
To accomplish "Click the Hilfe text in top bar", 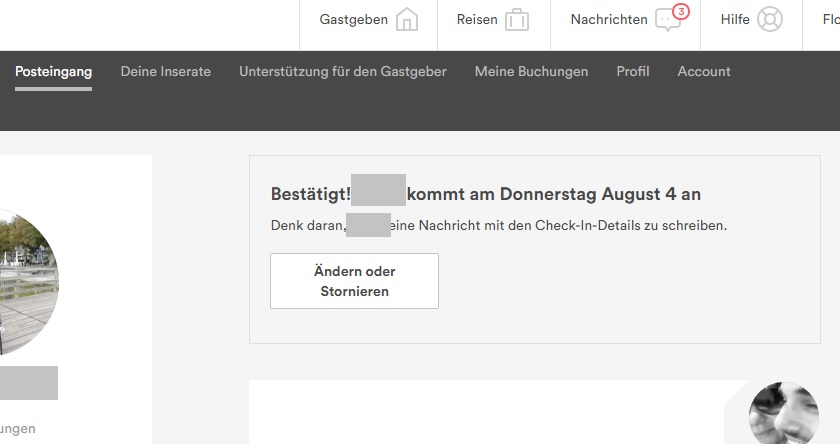I will 735,20.
